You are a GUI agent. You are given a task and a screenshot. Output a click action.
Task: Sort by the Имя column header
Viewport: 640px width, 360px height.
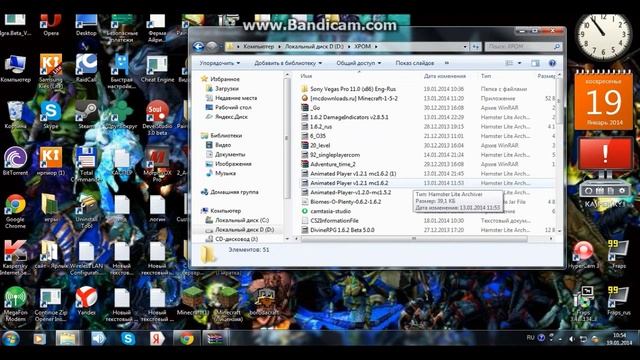[306, 76]
